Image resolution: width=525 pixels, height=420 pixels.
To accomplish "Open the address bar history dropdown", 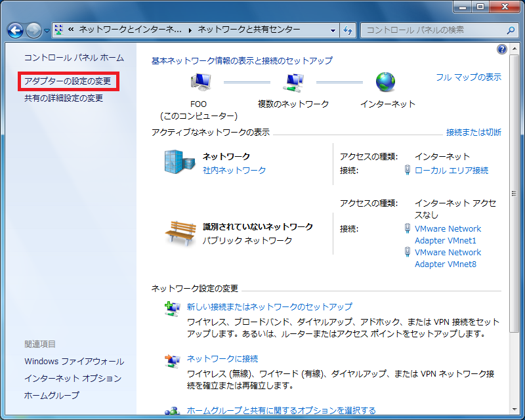I will (333, 30).
